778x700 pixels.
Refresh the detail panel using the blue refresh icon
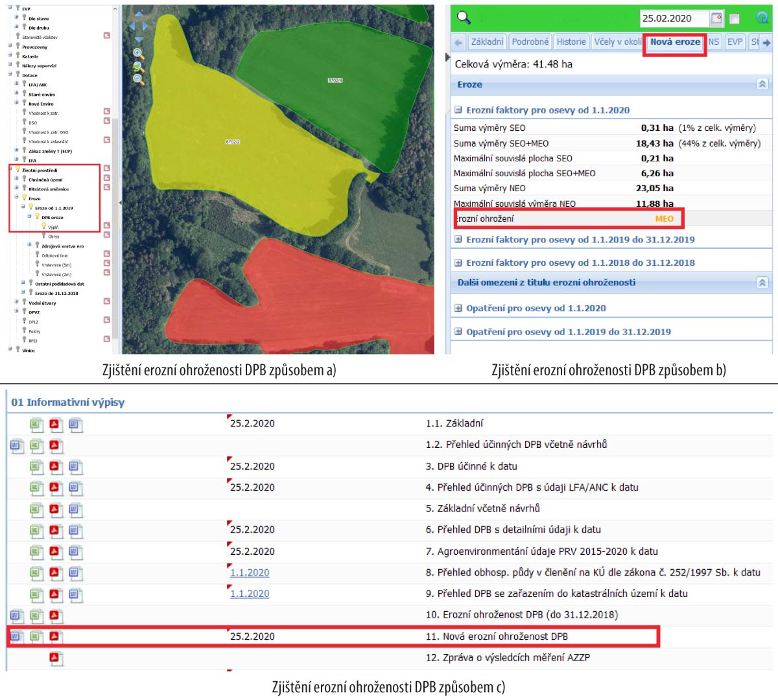pyautogui.click(x=762, y=18)
